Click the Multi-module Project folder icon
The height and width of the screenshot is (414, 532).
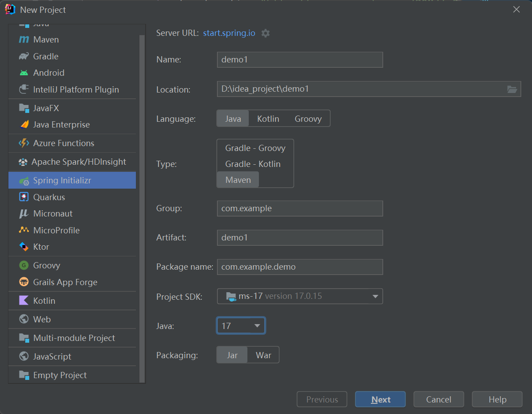click(24, 338)
